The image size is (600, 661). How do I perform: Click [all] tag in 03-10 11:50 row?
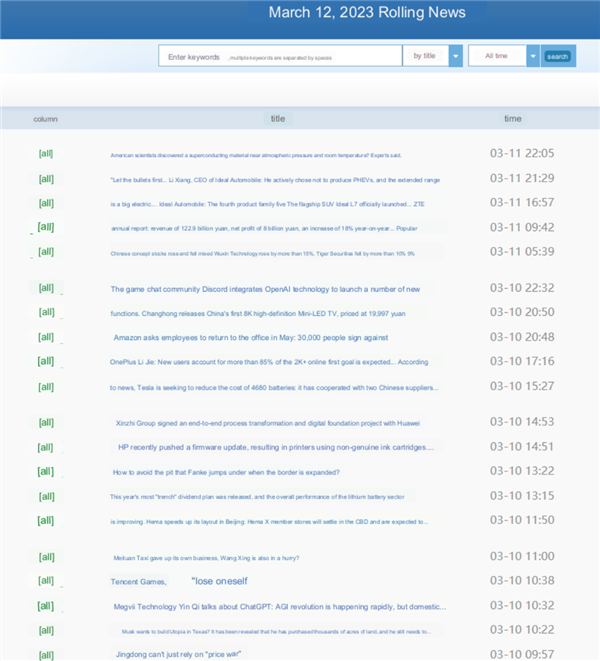click(46, 520)
